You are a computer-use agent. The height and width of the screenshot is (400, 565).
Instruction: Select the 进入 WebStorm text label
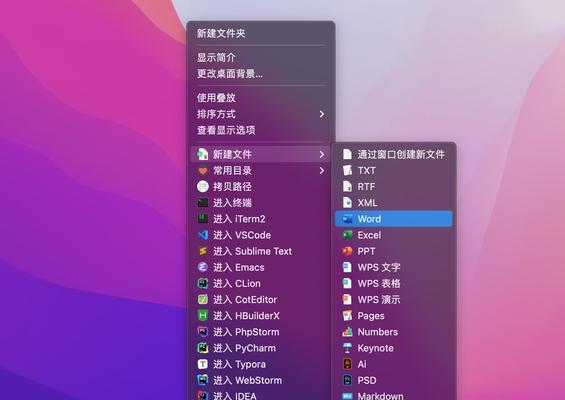pos(248,380)
